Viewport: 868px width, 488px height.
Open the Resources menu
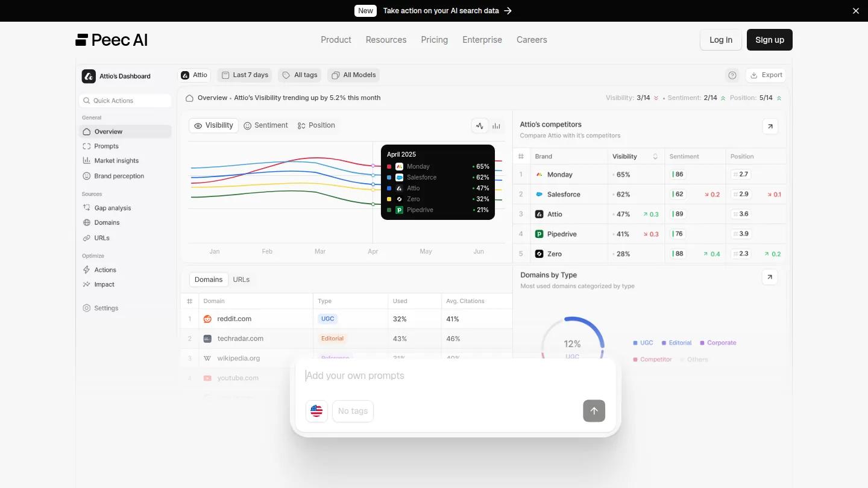(x=386, y=40)
